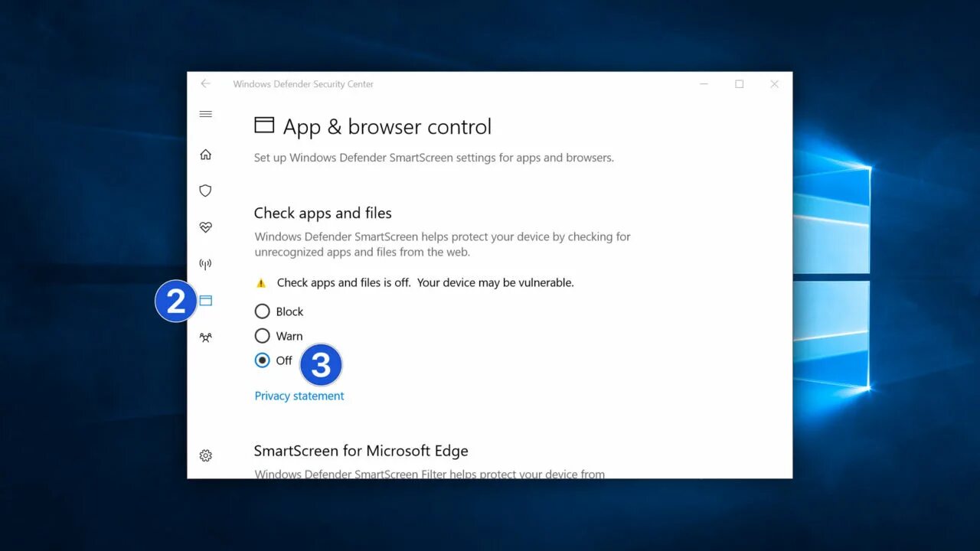Open Family options people icon
This screenshot has height=551, width=980.
click(205, 337)
